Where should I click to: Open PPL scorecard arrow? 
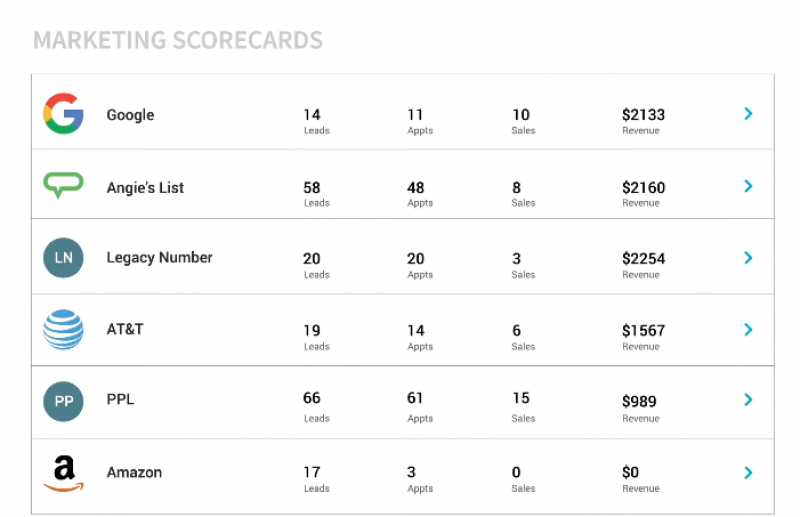[748, 399]
